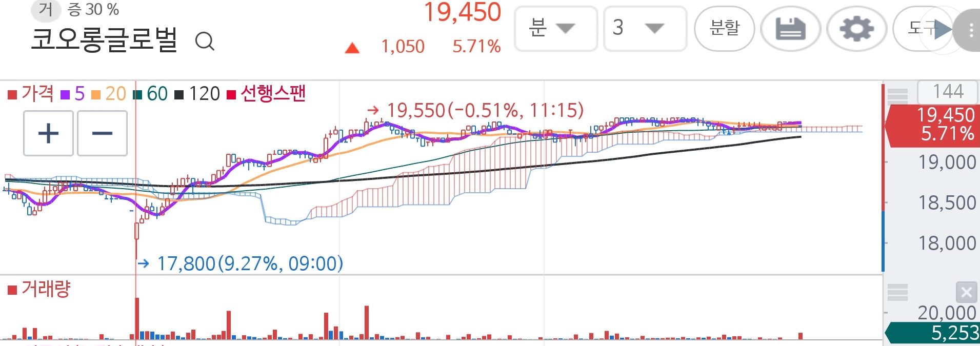Toggle the 거래량 volume legend
Image resolution: width=980 pixels, height=346 pixels.
pyautogui.click(x=39, y=289)
